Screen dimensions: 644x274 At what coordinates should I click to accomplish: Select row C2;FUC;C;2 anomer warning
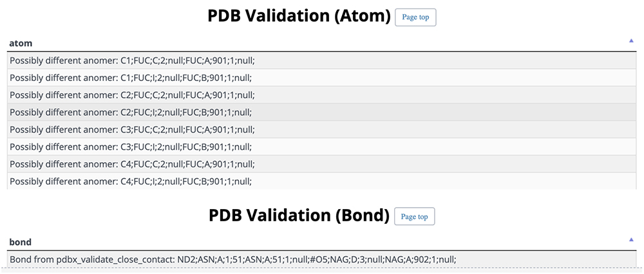321,95
